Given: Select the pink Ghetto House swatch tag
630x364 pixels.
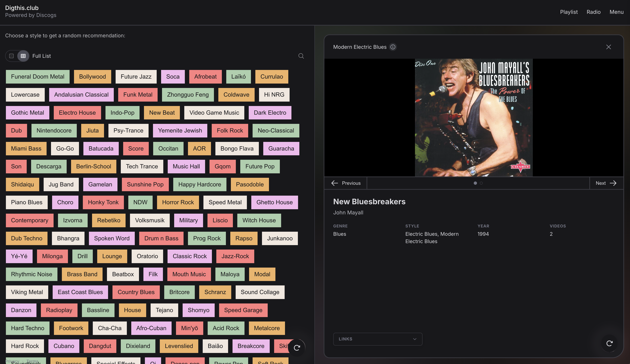Looking at the screenshot, I should click(274, 202).
